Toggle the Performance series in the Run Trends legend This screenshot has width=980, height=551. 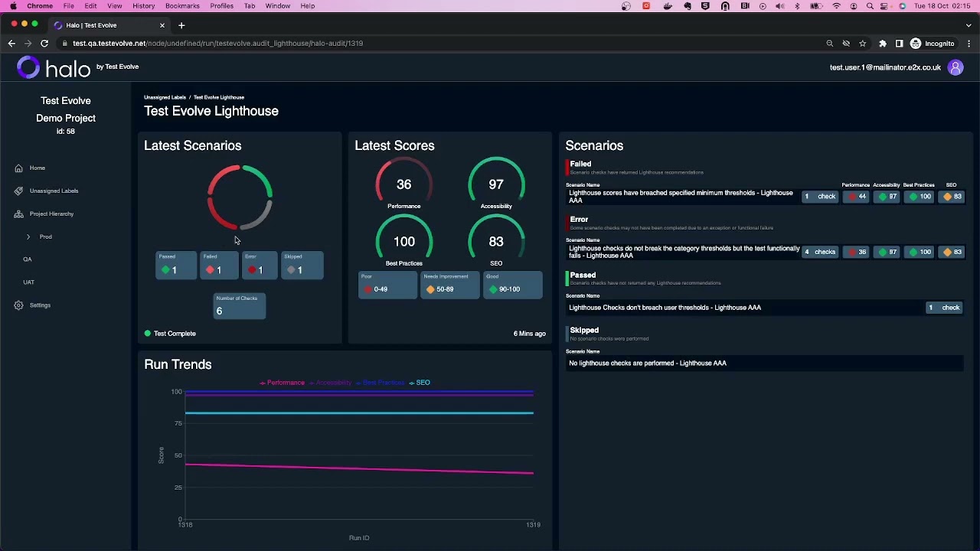coord(282,383)
